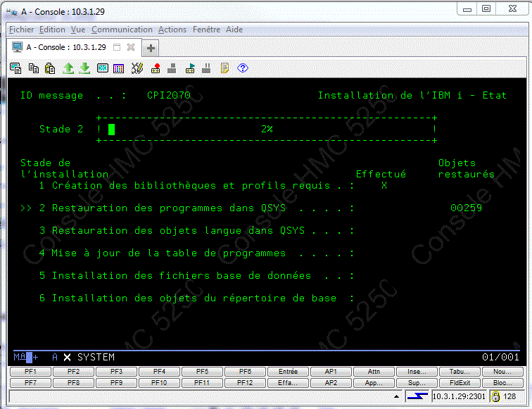Open the Actions menu
The width and height of the screenshot is (532, 409).
tap(172, 30)
